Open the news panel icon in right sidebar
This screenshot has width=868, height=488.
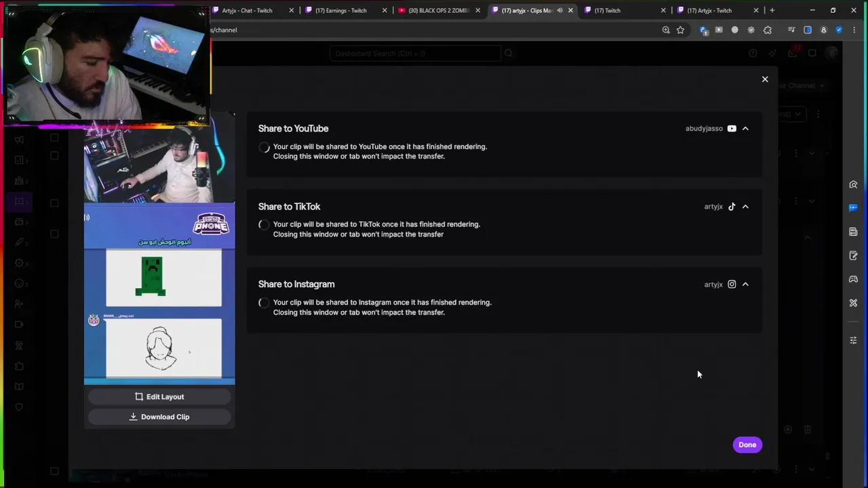(853, 232)
